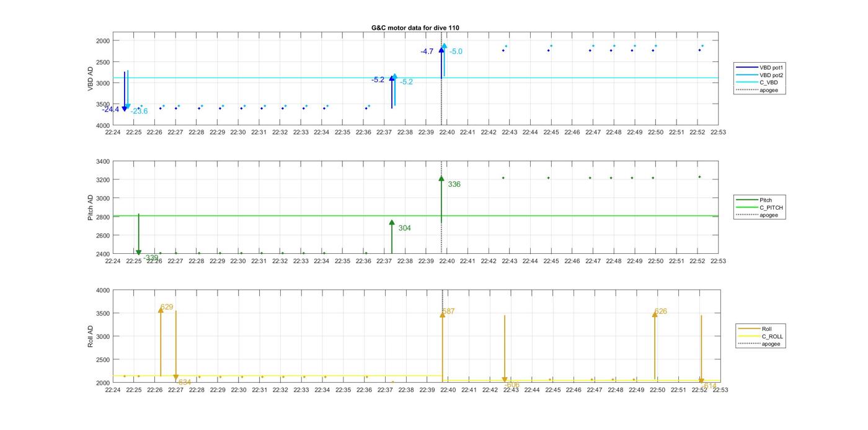This screenshot has height=430, width=868.
Task: Select the "629" roll data label
Action: point(167,307)
